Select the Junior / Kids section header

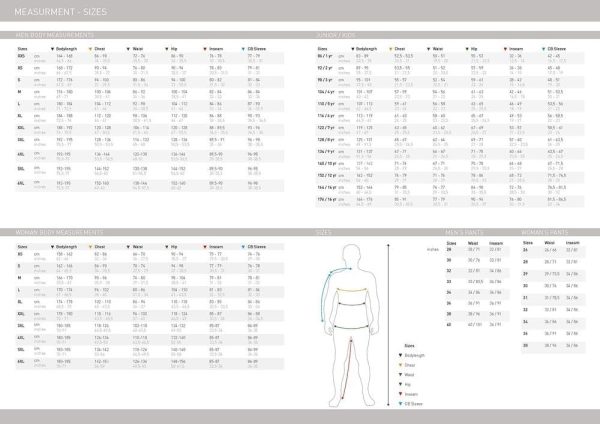pyautogui.click(x=336, y=33)
